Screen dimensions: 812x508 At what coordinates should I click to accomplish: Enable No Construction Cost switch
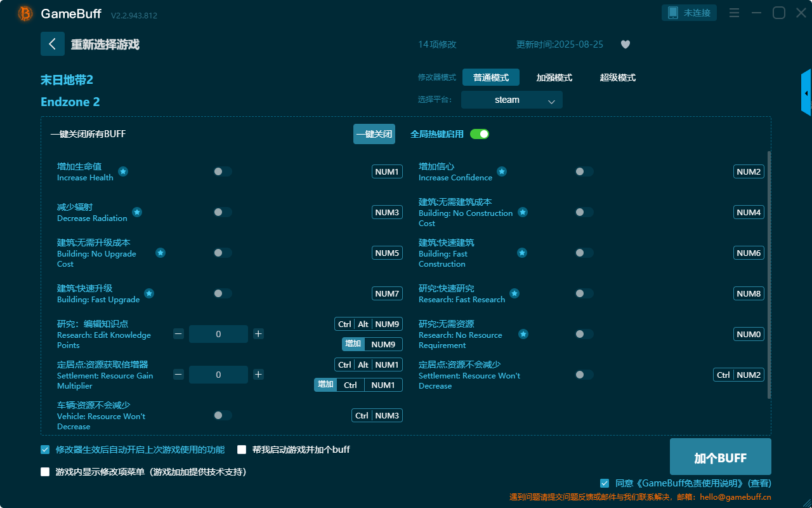(x=584, y=212)
